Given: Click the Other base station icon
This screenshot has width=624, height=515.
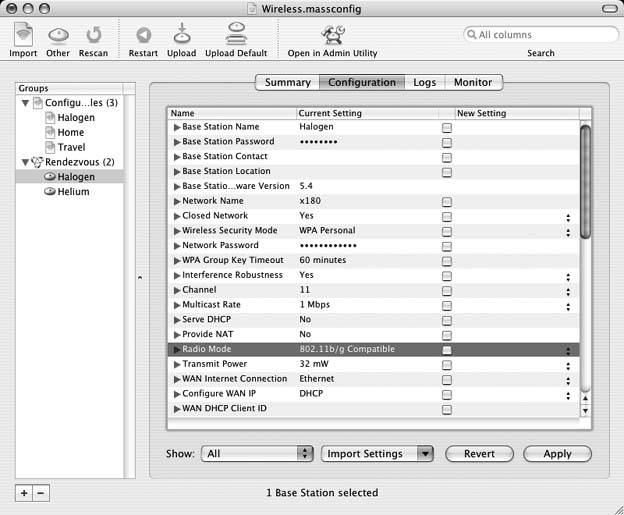Looking at the screenshot, I should pyautogui.click(x=58, y=37).
